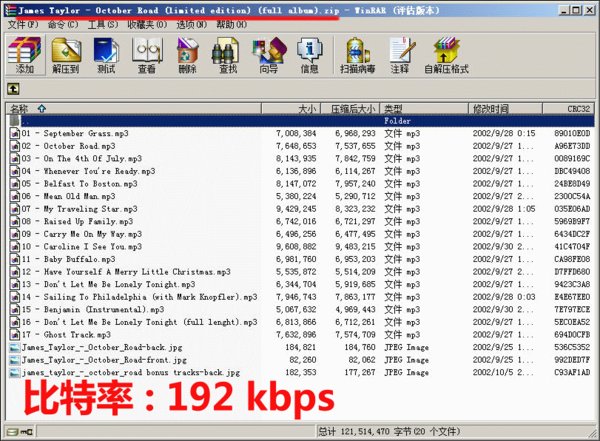Viewport: 600px width, 441px height.
Task: Sort by the Size (大小) column header
Action: pyautogui.click(x=291, y=109)
